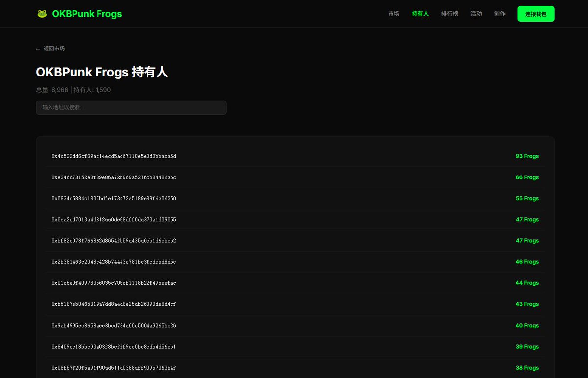
Task: Select address 0xb5187eb0465319a7dd8a4d8e25db26093de8d4cf
Action: point(114,304)
